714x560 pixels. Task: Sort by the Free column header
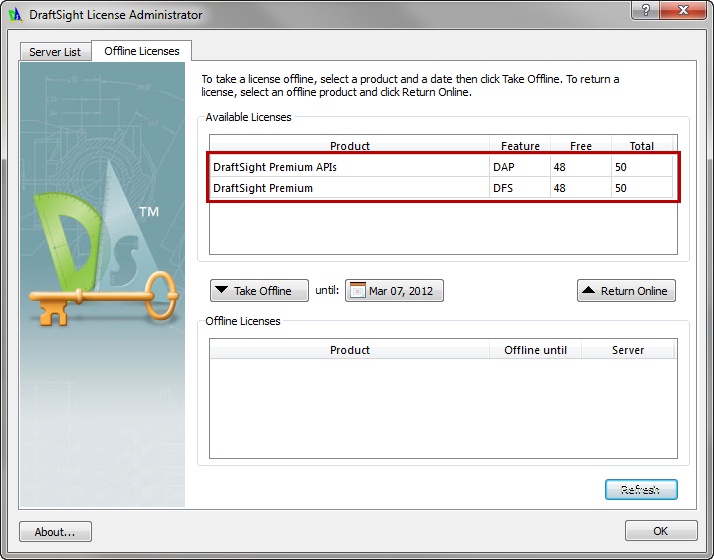[x=581, y=146]
